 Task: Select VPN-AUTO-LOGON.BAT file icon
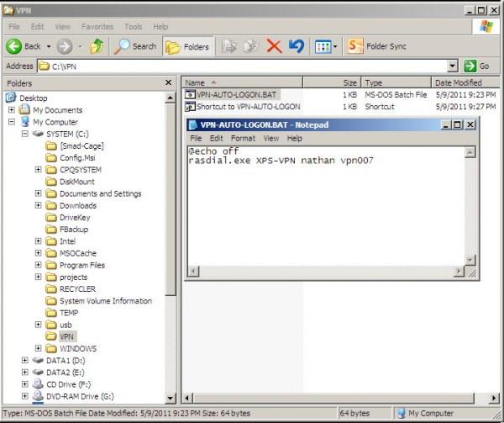(x=190, y=94)
